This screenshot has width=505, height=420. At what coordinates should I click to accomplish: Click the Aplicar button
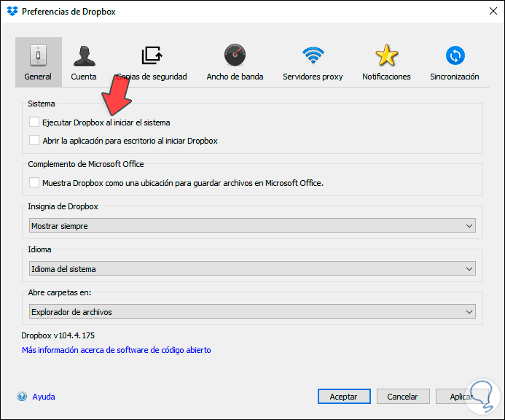click(462, 396)
